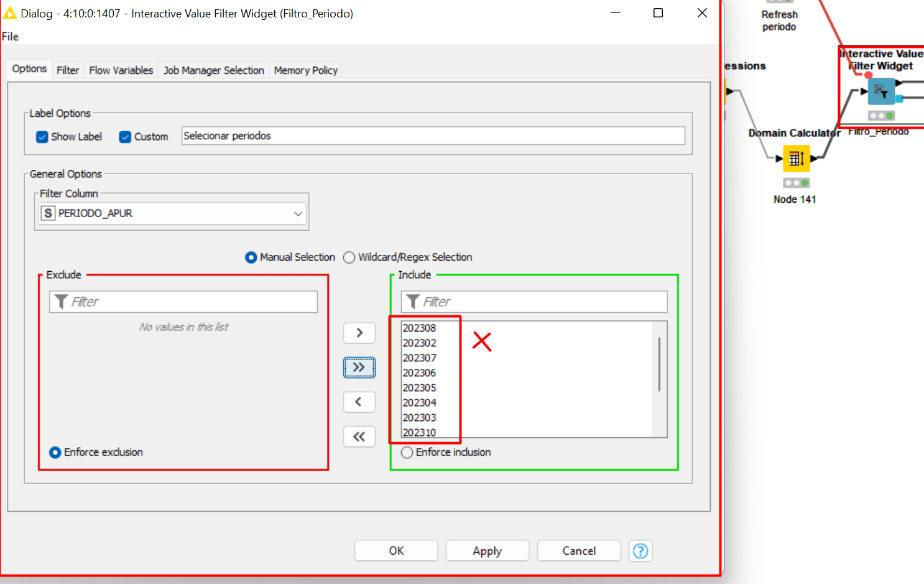Viewport: 924px width, 584px height.
Task: Click the Include list vertical scrollbar
Action: (659, 364)
